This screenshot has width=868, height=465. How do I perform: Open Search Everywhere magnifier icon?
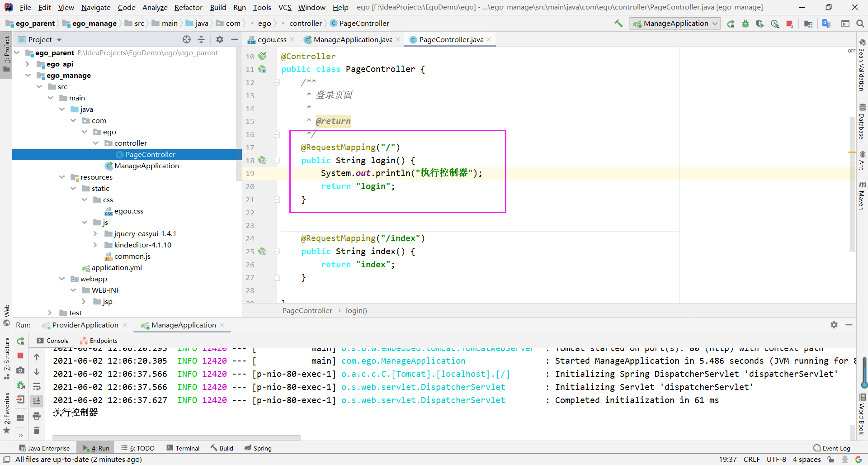860,24
